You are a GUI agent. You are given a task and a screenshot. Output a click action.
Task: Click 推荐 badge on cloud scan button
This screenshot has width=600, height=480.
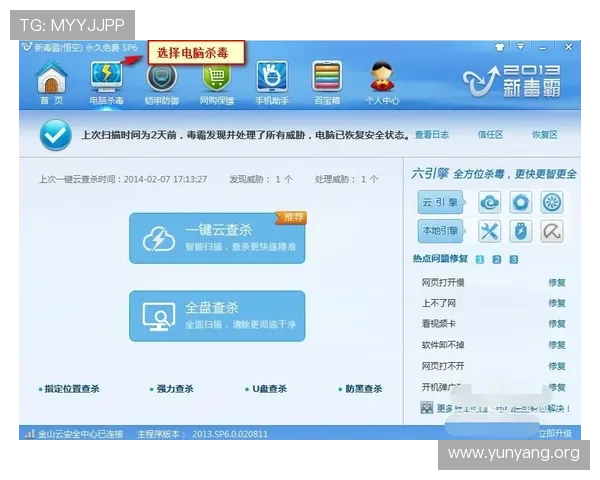[x=292, y=217]
